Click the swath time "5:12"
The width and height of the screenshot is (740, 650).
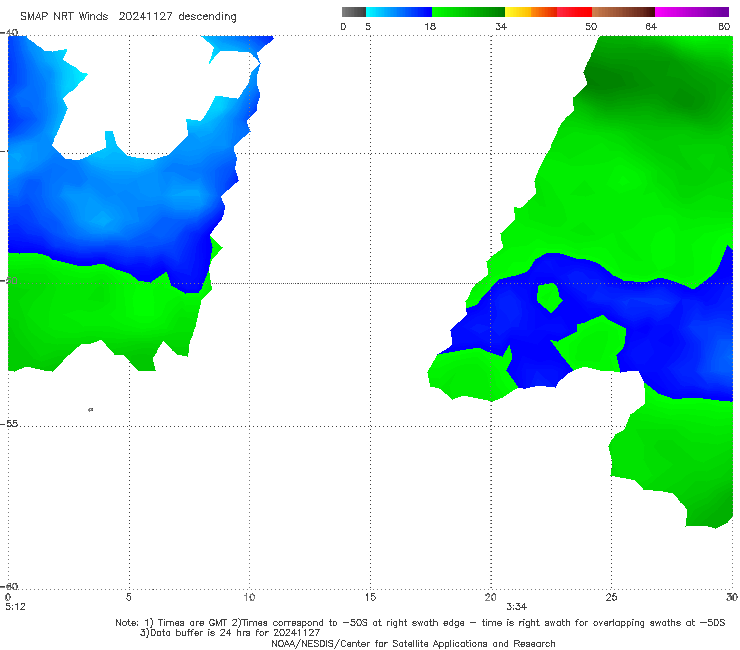[x=15, y=607]
